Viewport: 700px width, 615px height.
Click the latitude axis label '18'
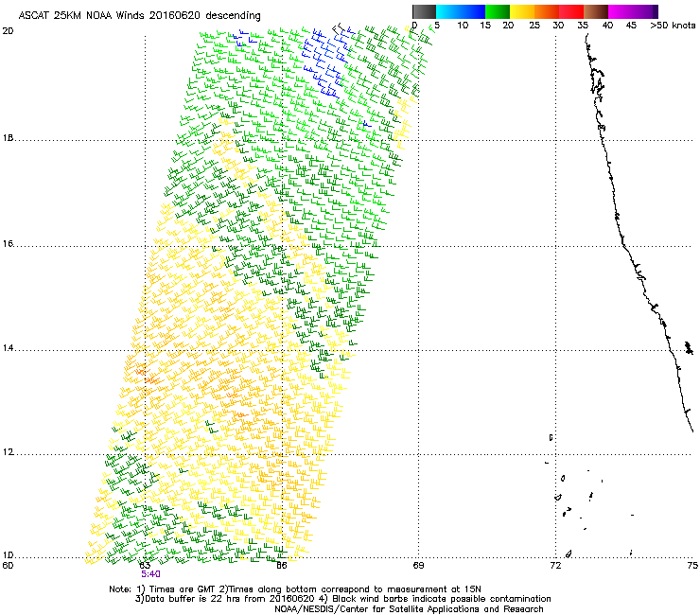coord(8,138)
